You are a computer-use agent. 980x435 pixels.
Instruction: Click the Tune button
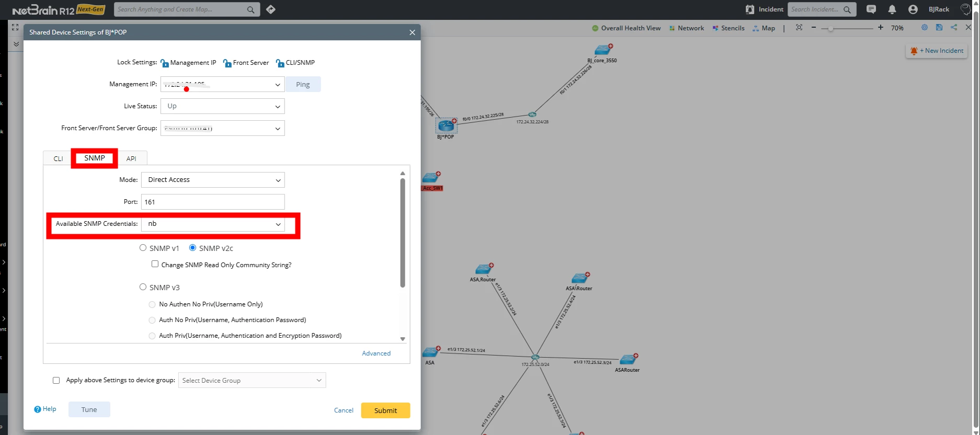pos(89,409)
